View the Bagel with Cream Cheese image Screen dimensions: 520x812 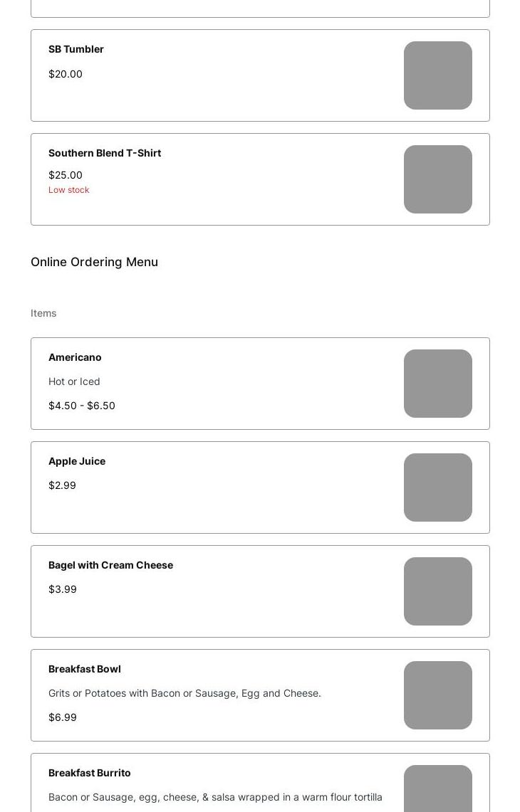click(437, 591)
